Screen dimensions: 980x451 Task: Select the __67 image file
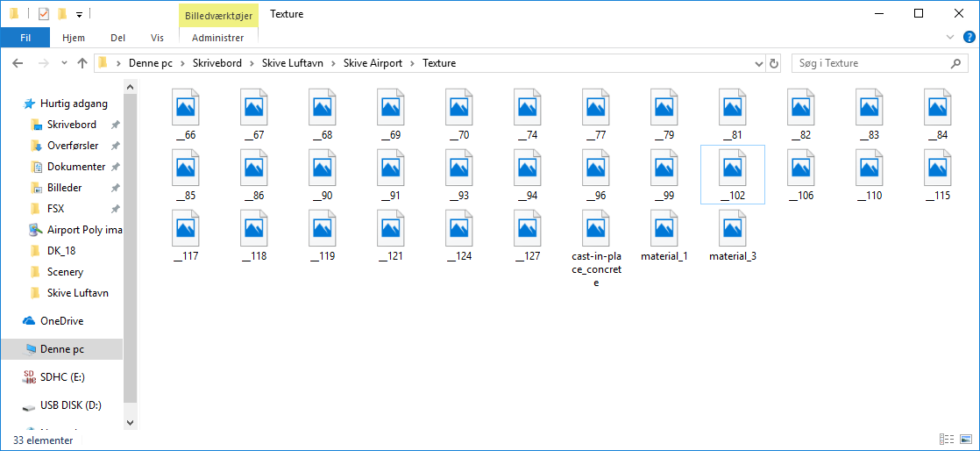254,114
